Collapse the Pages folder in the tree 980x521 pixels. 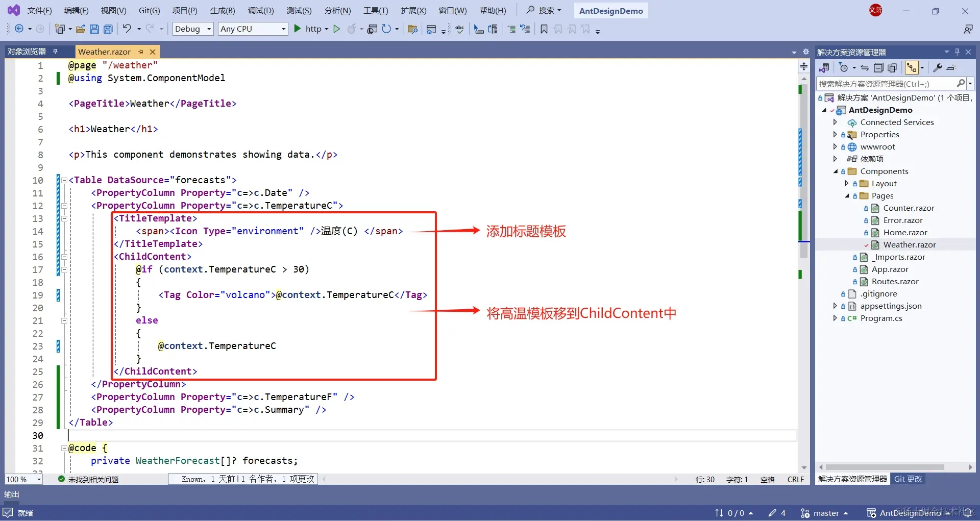coord(847,196)
